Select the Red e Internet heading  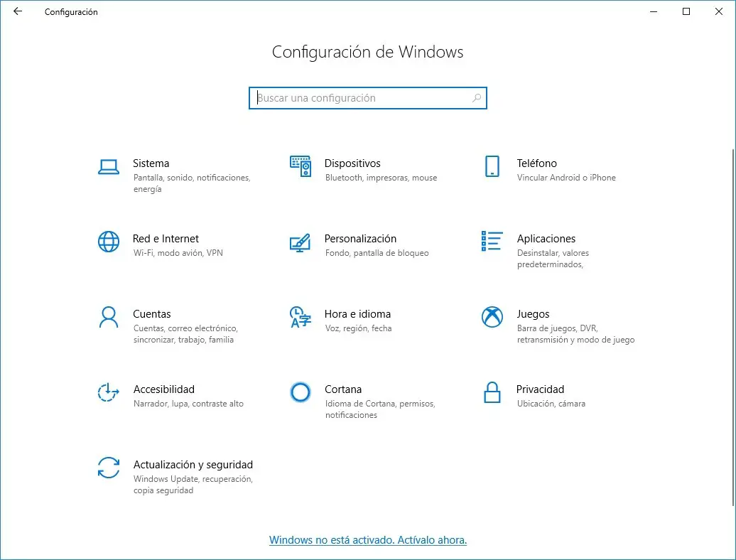tap(166, 239)
